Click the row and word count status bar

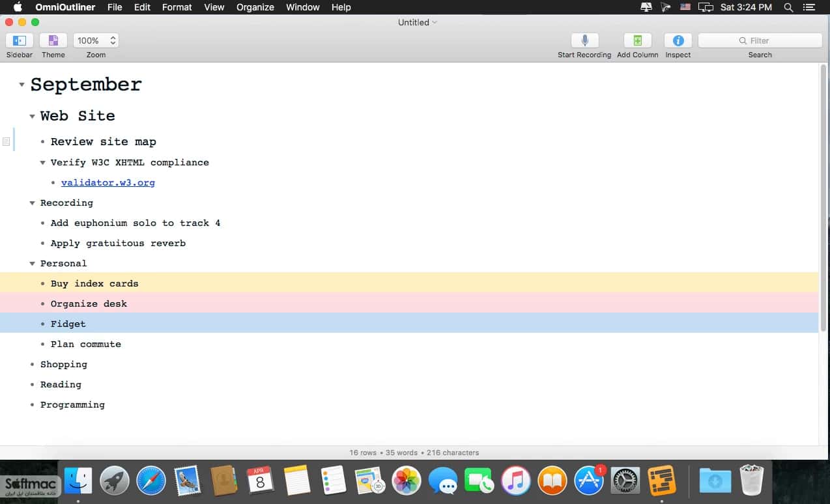tap(414, 453)
